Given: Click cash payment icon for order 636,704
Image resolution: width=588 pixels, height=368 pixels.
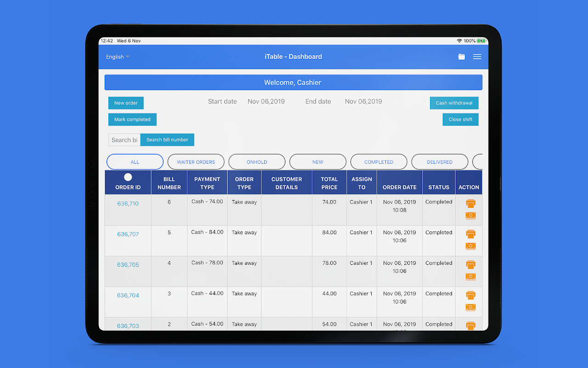Looking at the screenshot, I should click(470, 307).
